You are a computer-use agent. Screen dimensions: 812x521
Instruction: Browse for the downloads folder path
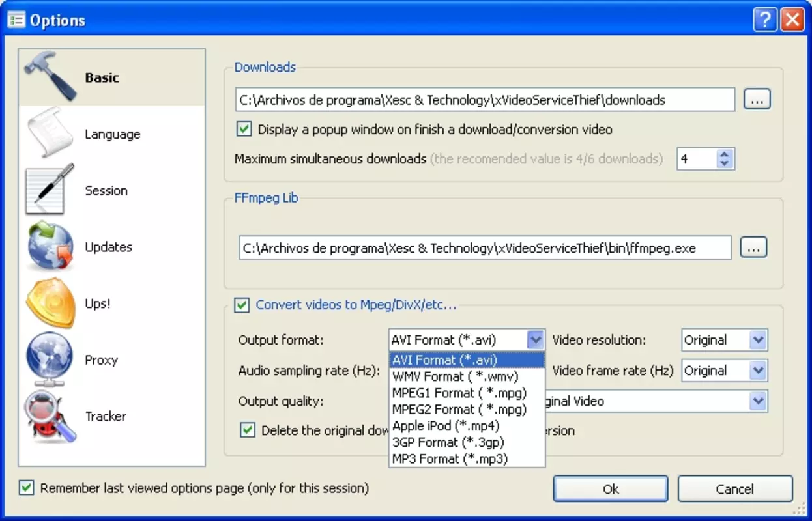click(757, 100)
